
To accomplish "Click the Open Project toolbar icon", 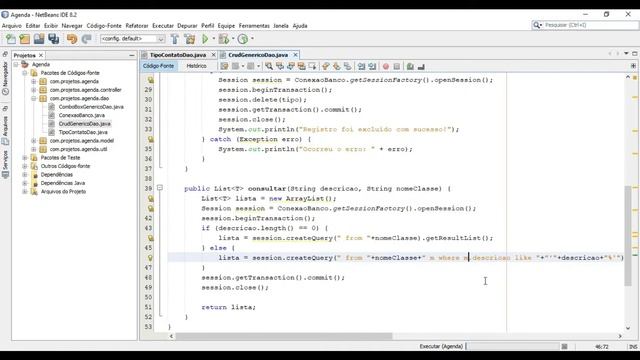I will pyautogui.click(x=39, y=39).
